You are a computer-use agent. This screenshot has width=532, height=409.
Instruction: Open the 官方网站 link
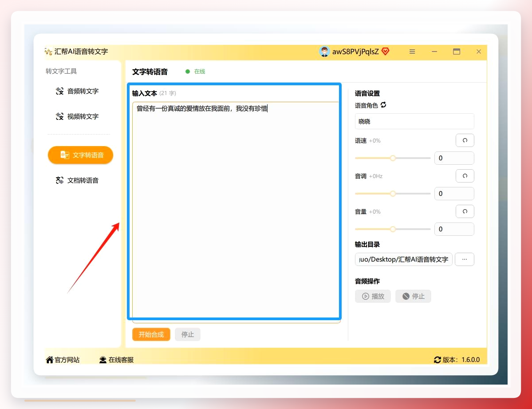point(63,360)
